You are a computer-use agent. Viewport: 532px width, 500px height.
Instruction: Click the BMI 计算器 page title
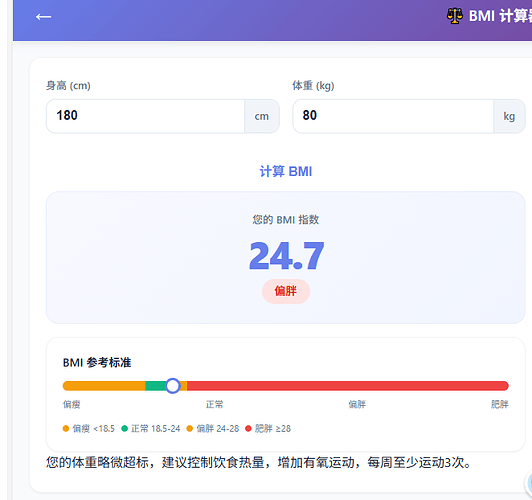500,16
